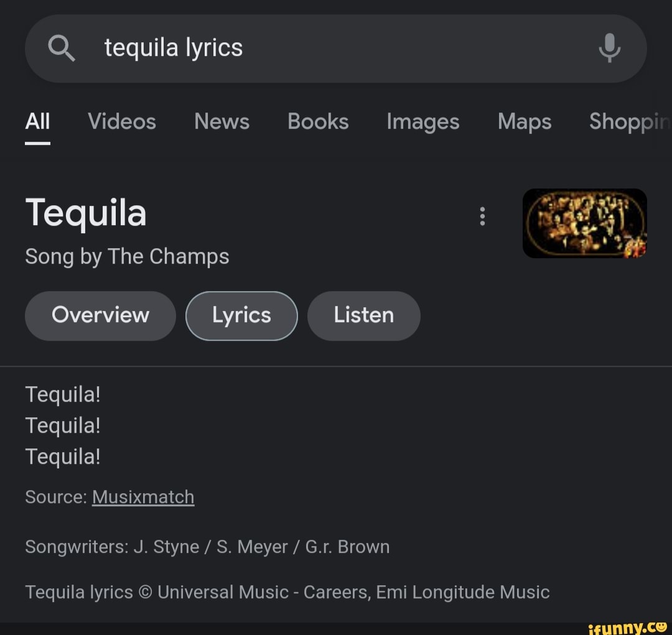Click the magnifying glass search icon
The width and height of the screenshot is (672, 635).
(62, 48)
